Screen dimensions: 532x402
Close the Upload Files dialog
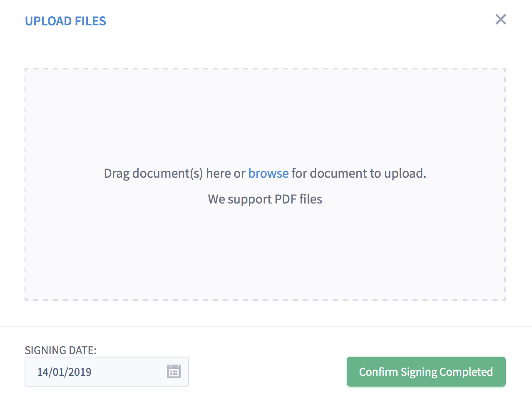500,19
